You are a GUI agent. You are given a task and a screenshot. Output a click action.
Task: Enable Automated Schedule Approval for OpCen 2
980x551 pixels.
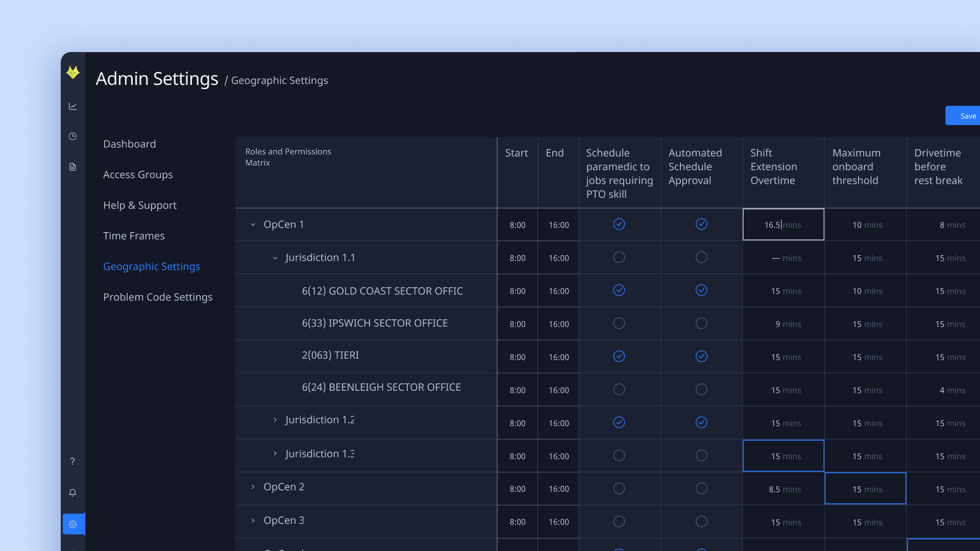click(701, 488)
